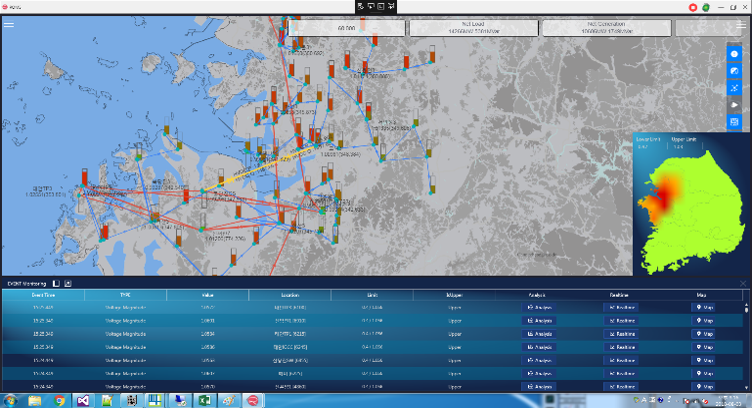752x408 pixels.
Task: Open Chrome from the Windows taskbar
Action: coord(59,399)
